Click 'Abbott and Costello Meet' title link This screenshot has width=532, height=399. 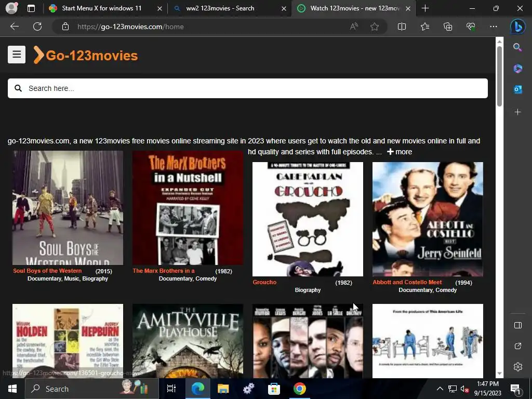407,282
